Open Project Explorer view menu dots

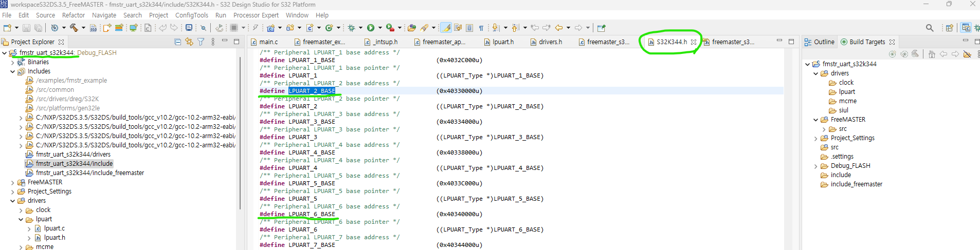tap(213, 42)
